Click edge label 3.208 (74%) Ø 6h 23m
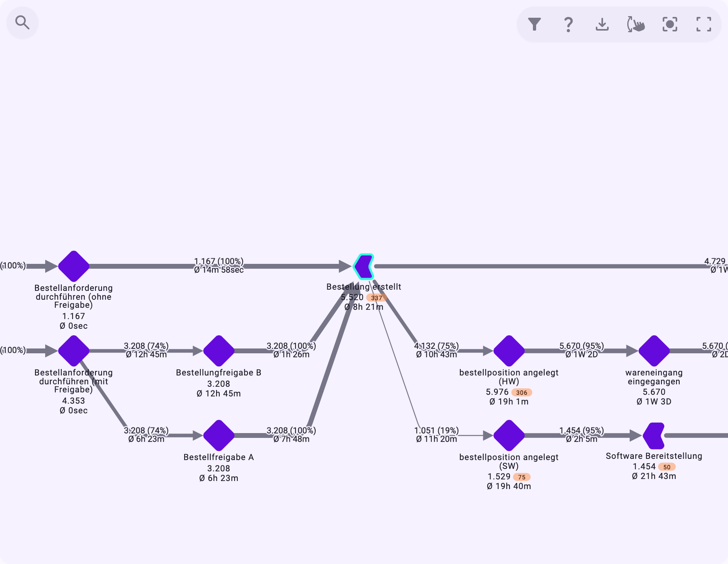 [x=146, y=435]
